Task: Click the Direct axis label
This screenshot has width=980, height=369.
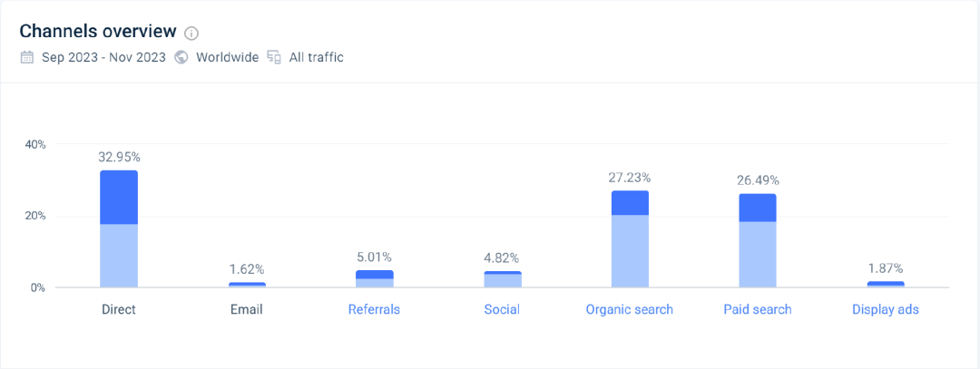Action: tap(119, 309)
